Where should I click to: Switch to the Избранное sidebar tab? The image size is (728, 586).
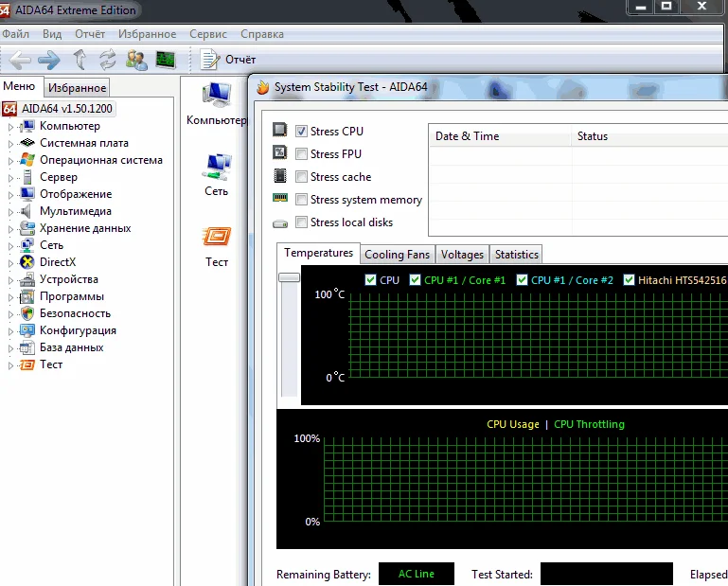[77, 88]
